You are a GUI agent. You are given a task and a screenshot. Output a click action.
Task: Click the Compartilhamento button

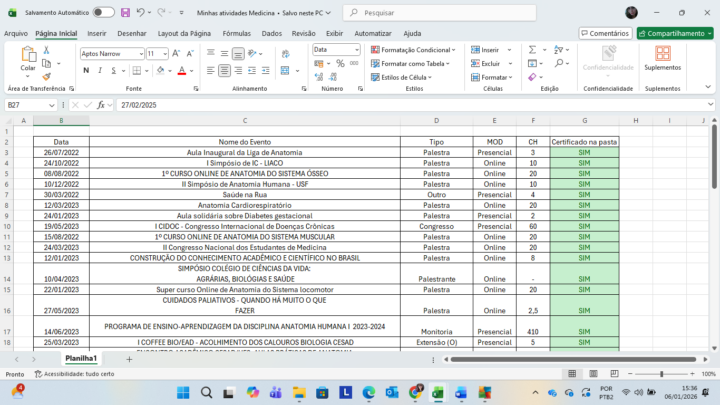pyautogui.click(x=675, y=33)
